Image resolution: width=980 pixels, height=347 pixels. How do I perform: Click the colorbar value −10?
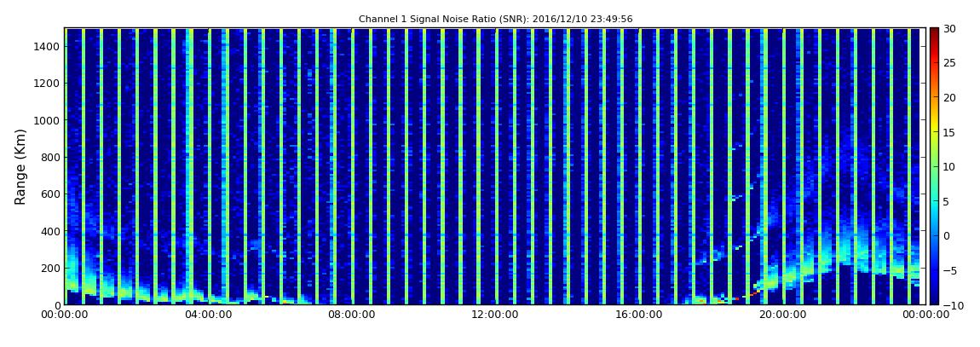(x=951, y=305)
